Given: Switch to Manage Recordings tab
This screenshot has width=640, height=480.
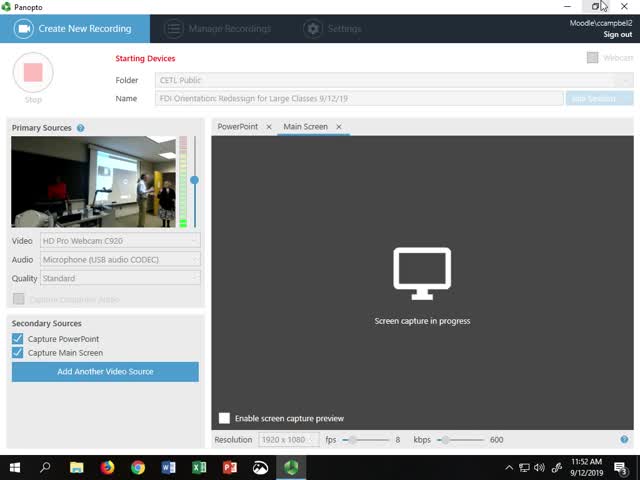Looking at the screenshot, I should click(x=217, y=29).
